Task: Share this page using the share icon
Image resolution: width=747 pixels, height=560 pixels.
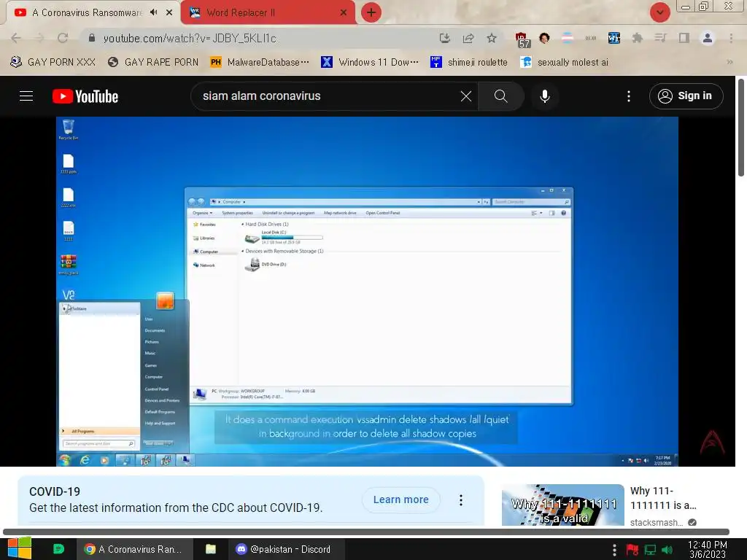Action: tap(468, 38)
